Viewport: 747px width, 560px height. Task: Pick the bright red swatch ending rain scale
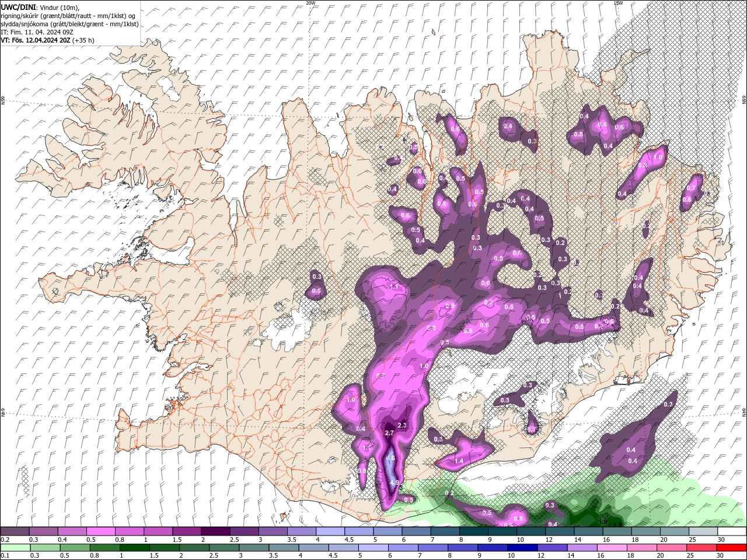click(x=732, y=548)
